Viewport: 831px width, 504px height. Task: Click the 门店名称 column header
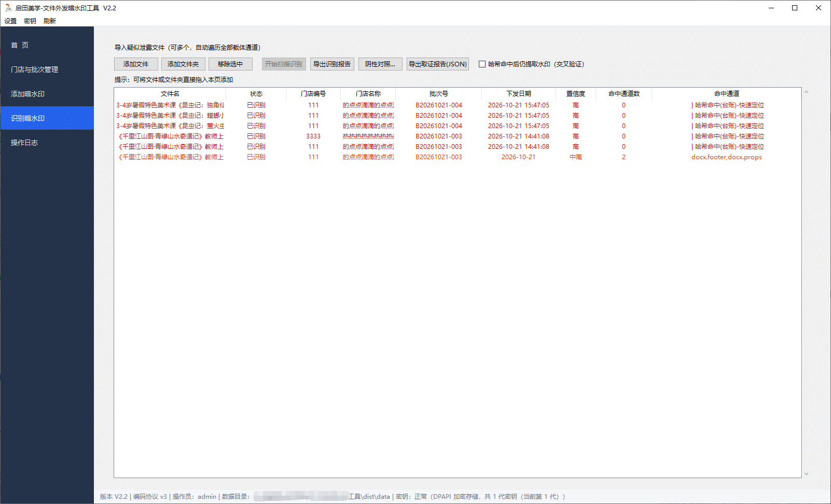click(368, 94)
